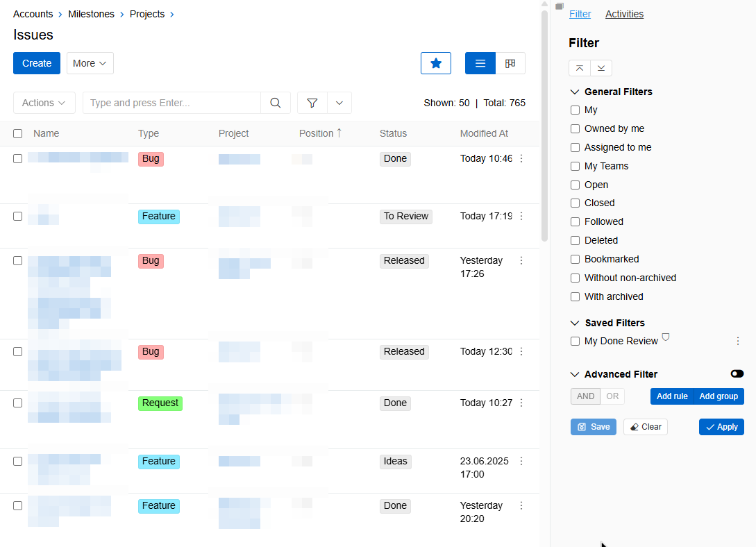Screen dimensions: 756x547
Task: Collapse the Saved Filters section
Action: click(575, 323)
